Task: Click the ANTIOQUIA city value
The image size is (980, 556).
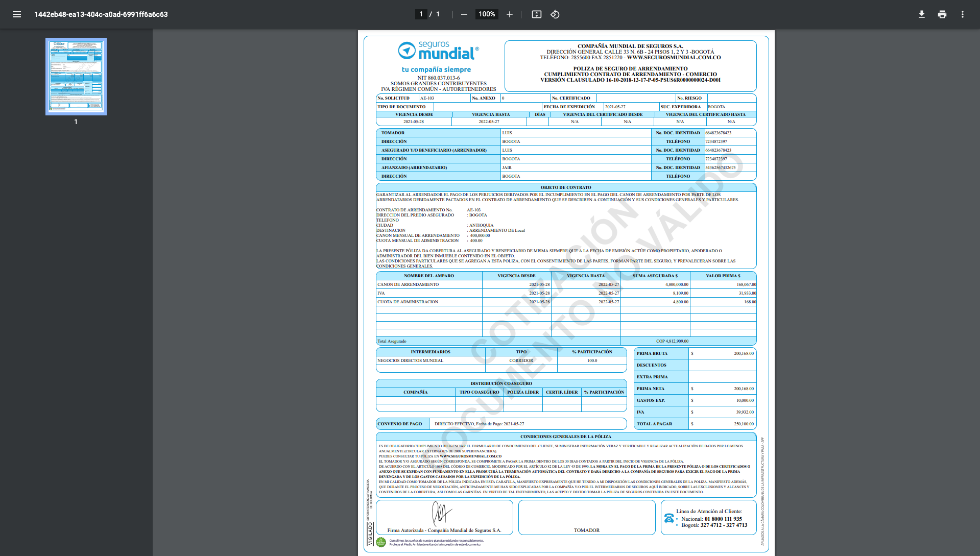Action: click(x=482, y=225)
